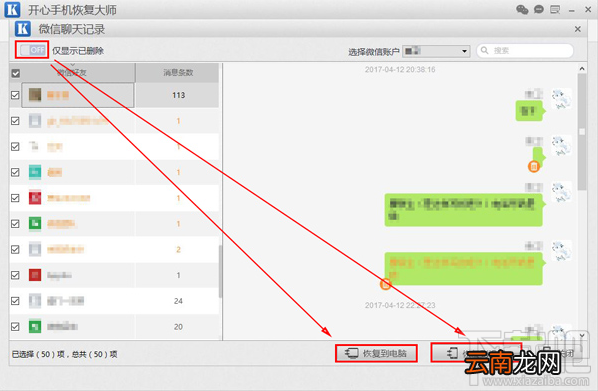Image resolution: width=598 pixels, height=391 pixels.
Task: Click the 恢复到电脑 button
Action: [376, 353]
